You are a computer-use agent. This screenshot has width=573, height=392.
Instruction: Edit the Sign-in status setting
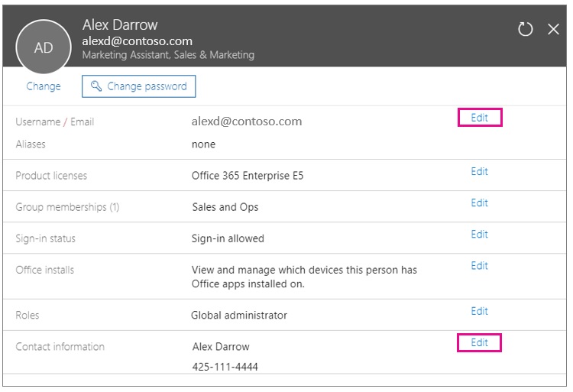tap(480, 234)
